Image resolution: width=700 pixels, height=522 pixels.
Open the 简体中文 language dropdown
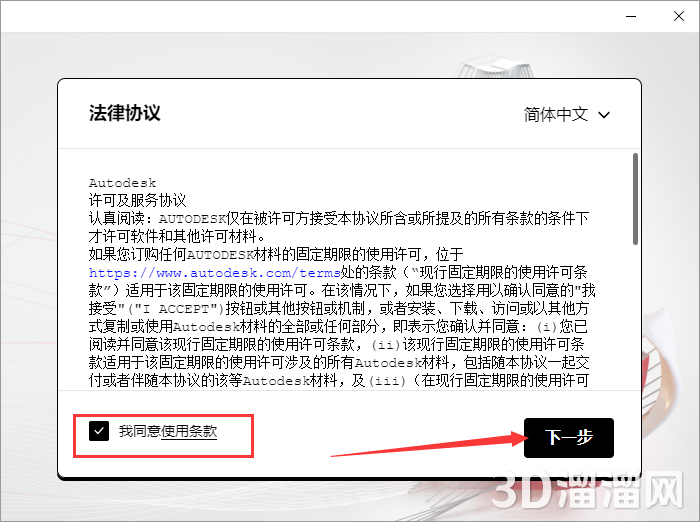coord(567,115)
